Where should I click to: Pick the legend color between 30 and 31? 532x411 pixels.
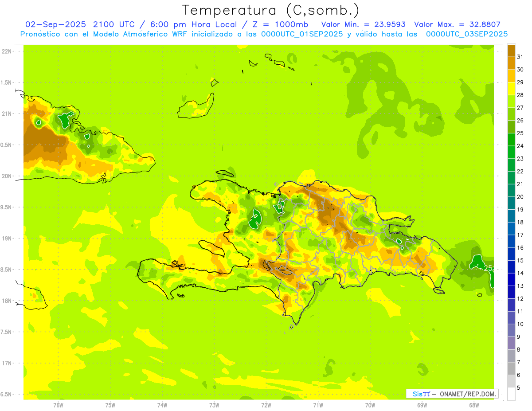(511, 63)
